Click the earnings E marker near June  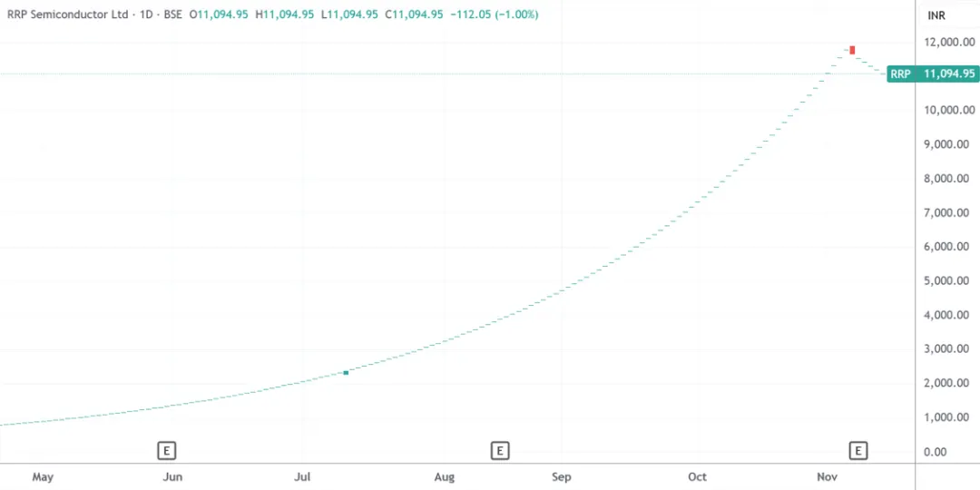tap(167, 450)
